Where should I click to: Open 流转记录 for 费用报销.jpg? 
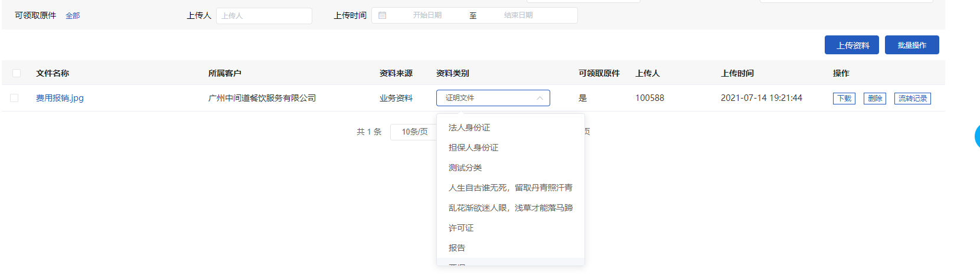click(x=913, y=99)
